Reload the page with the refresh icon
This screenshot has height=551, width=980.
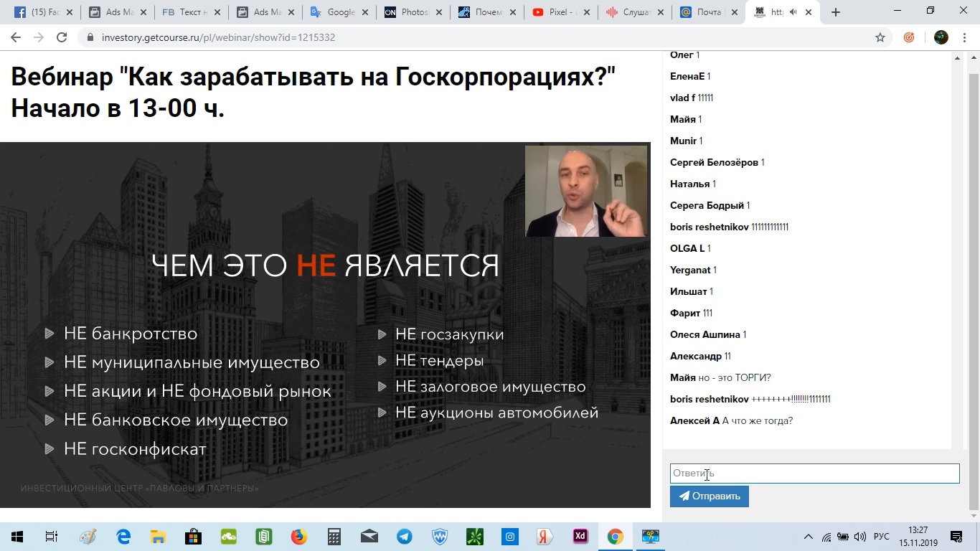tap(63, 37)
